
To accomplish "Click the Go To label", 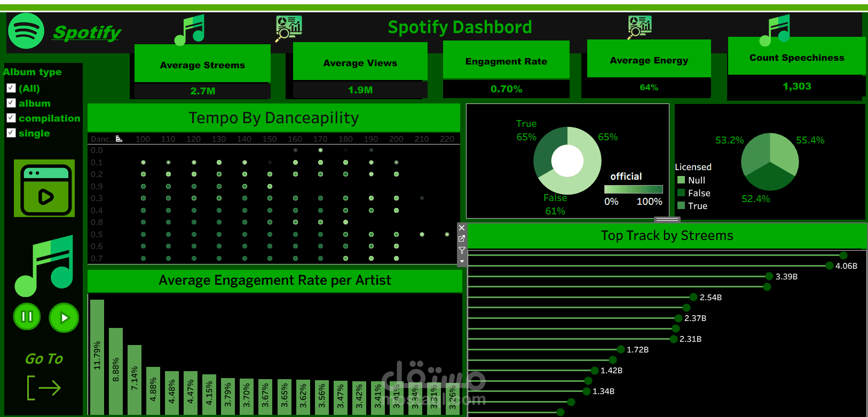I will (44, 359).
